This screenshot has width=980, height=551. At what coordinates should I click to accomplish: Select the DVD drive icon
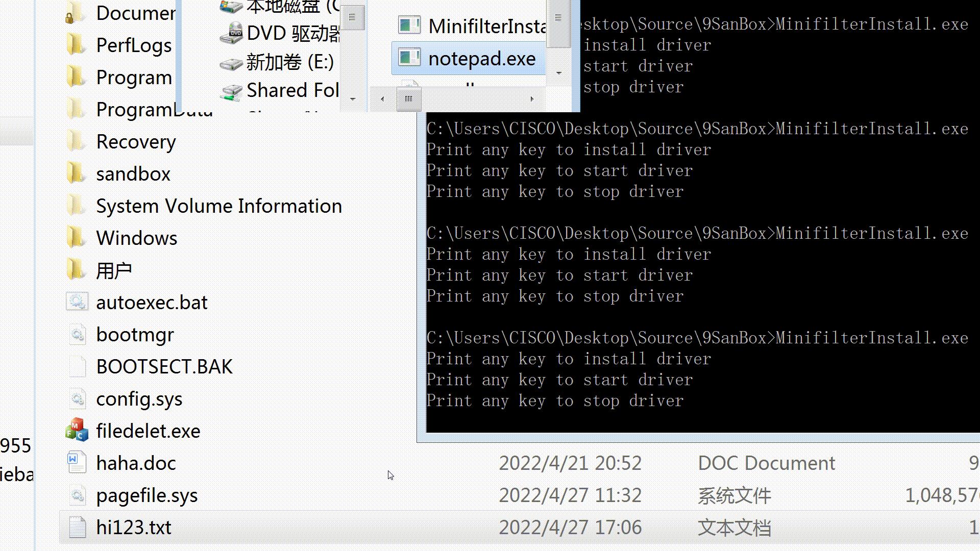coord(231,33)
